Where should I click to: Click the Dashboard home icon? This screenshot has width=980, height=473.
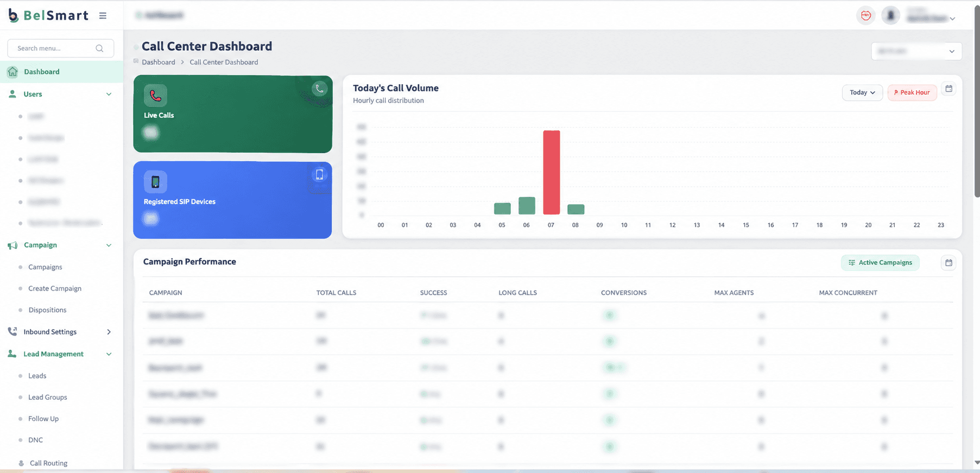pos(12,72)
